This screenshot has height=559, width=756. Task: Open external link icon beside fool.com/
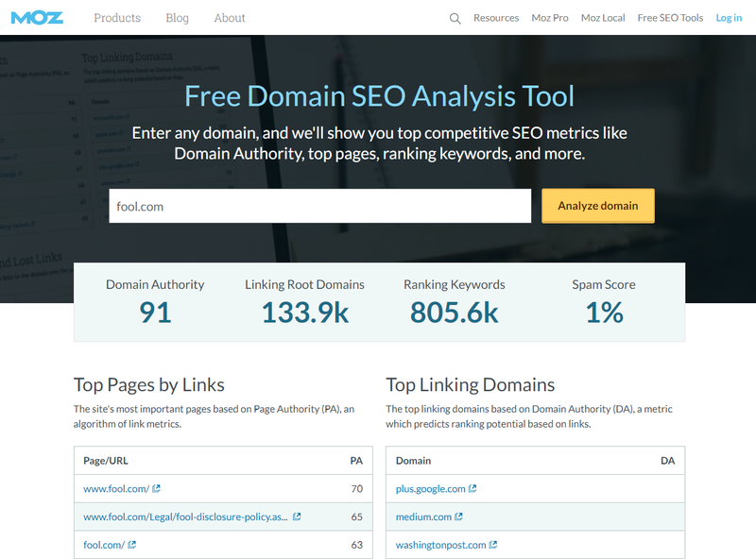pos(131,545)
